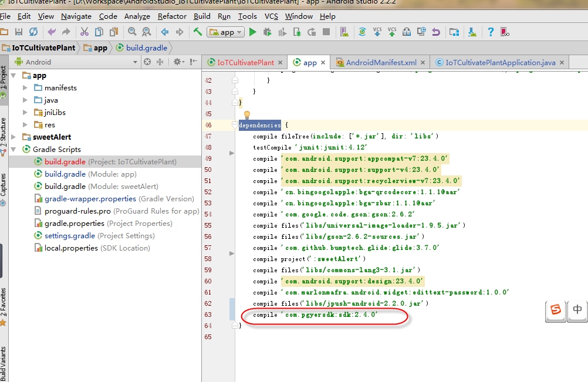
Task: Fold the dependencies block at line 46
Action: (235, 125)
